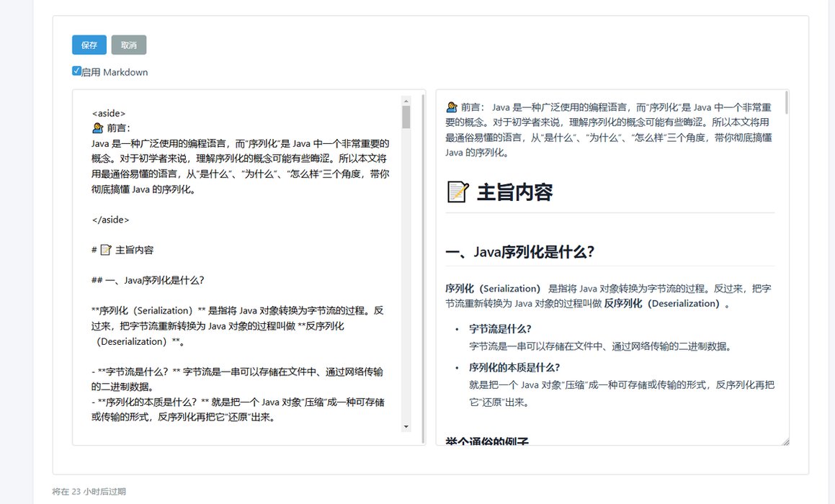The image size is (835, 504).
Task: Click the 将在 23 小时后过期 expiry notice
Action: pos(89,492)
